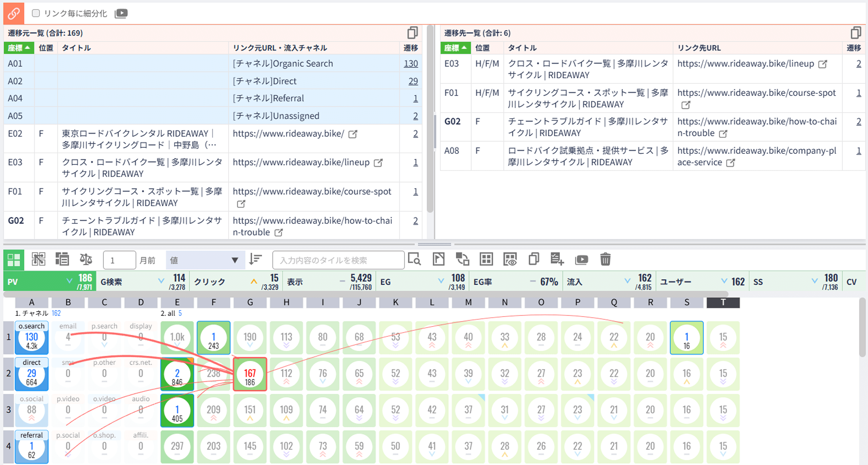868x465 pixels.
Task: Click the eye preview table icon
Action: (x=510, y=260)
